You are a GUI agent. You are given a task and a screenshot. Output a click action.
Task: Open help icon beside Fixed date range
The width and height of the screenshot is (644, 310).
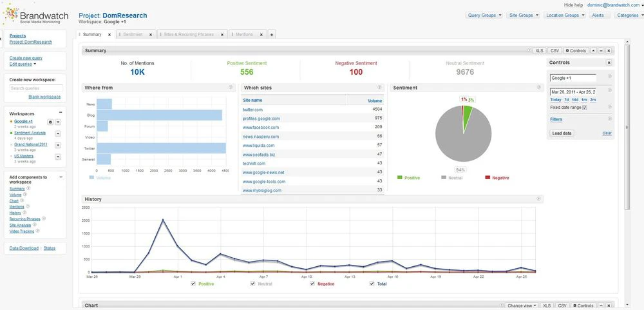[x=609, y=107]
